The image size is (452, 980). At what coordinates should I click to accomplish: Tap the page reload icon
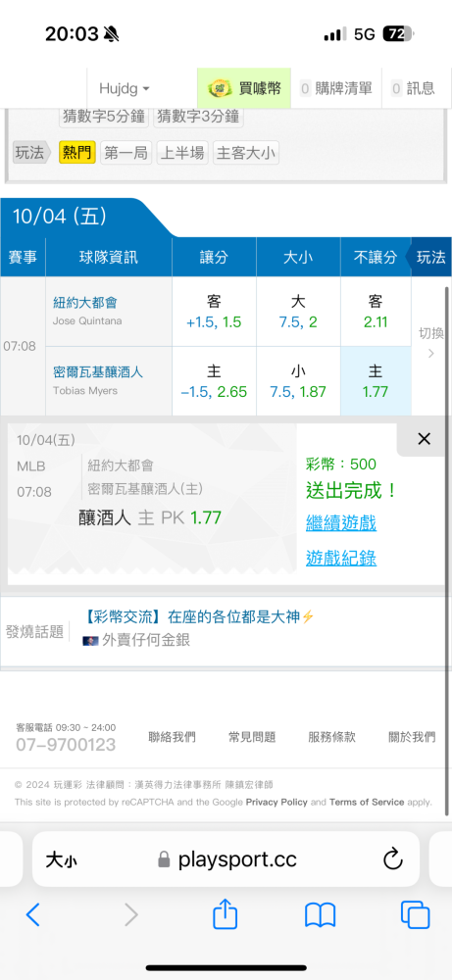[x=392, y=859]
